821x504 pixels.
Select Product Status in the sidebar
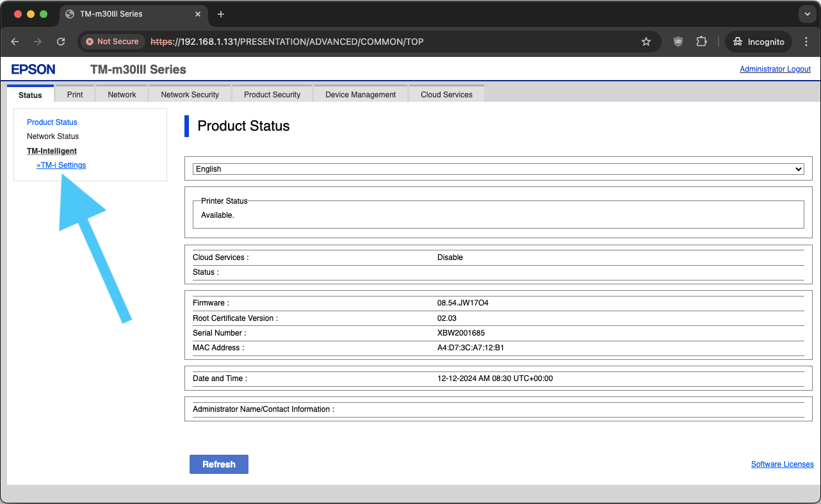click(52, 122)
